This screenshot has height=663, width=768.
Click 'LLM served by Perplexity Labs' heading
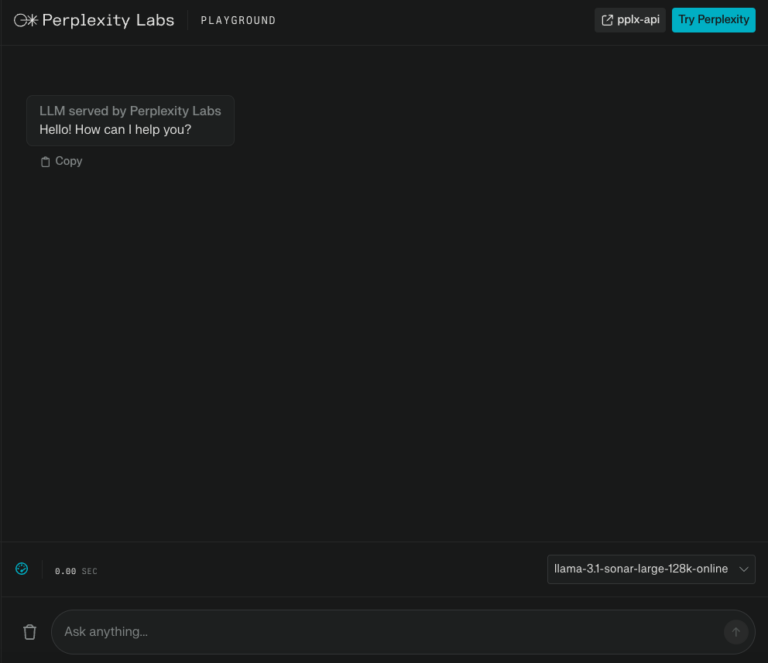pyautogui.click(x=130, y=111)
